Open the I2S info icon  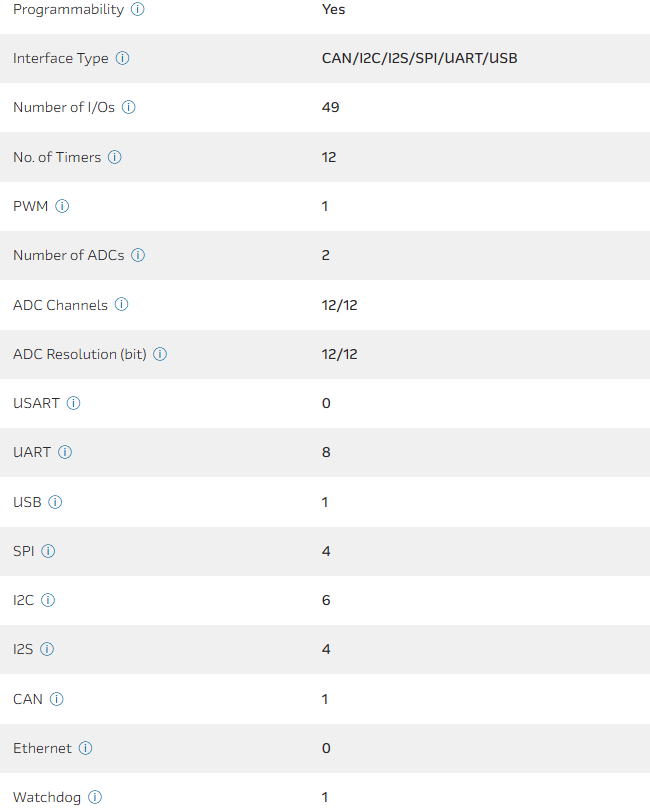[x=47, y=649]
